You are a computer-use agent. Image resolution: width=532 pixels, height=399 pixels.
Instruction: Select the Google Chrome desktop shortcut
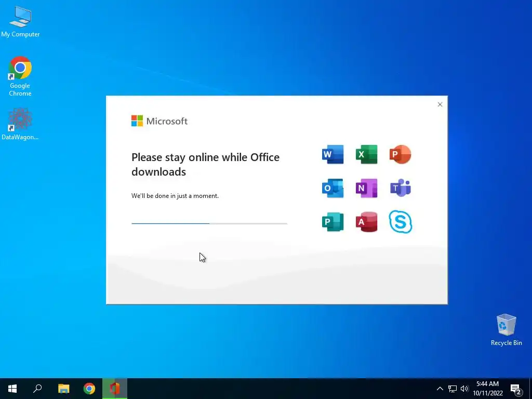pyautogui.click(x=20, y=77)
